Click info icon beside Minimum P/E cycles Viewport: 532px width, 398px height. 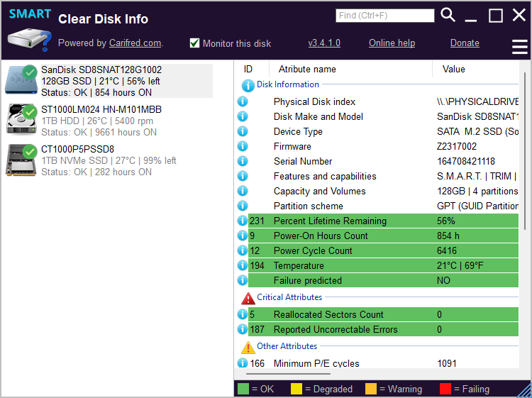(x=243, y=363)
